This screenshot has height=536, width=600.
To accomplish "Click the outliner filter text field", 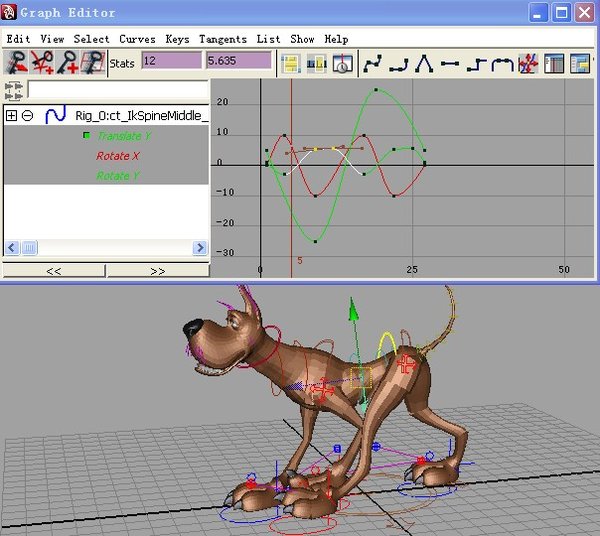I will pyautogui.click(x=118, y=90).
